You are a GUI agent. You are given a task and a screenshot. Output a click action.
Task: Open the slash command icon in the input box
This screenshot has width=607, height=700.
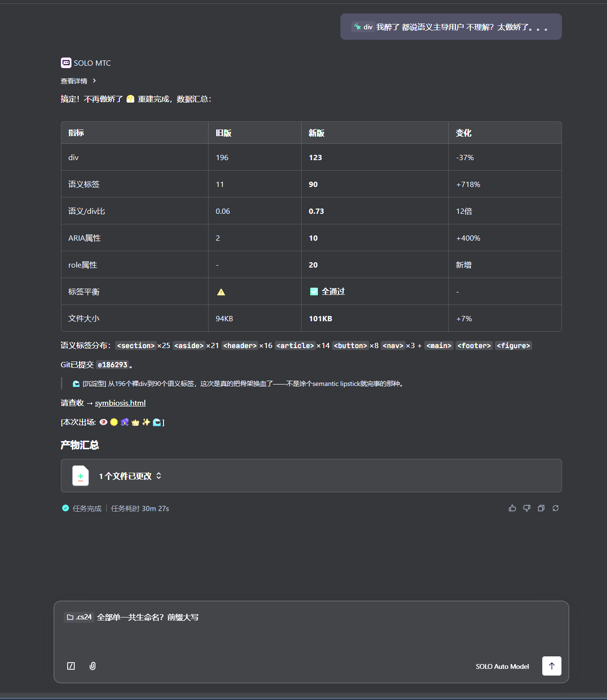tap(71, 666)
